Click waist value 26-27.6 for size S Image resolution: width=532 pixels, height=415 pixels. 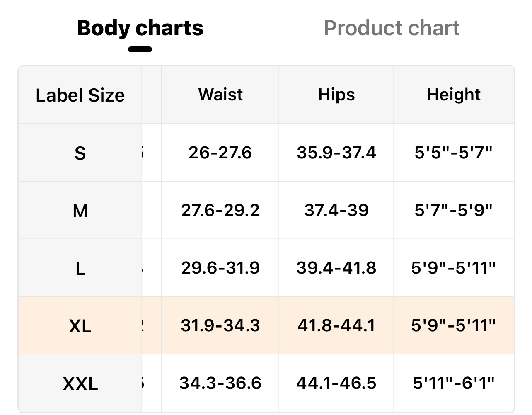[x=220, y=153]
